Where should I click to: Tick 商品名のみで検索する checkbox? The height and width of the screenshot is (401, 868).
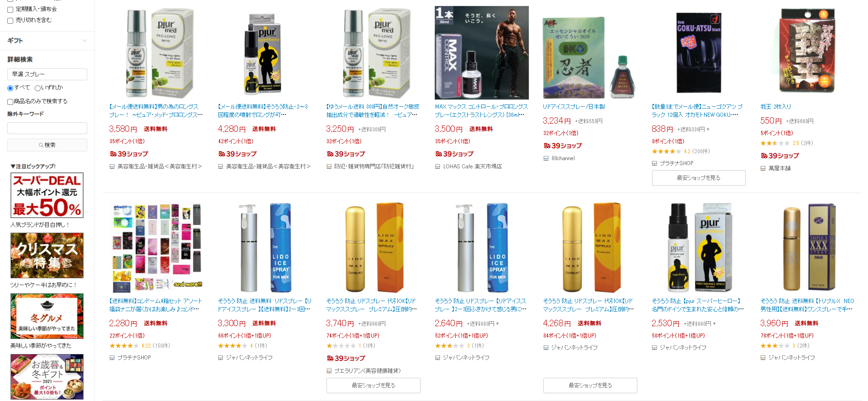click(x=10, y=102)
